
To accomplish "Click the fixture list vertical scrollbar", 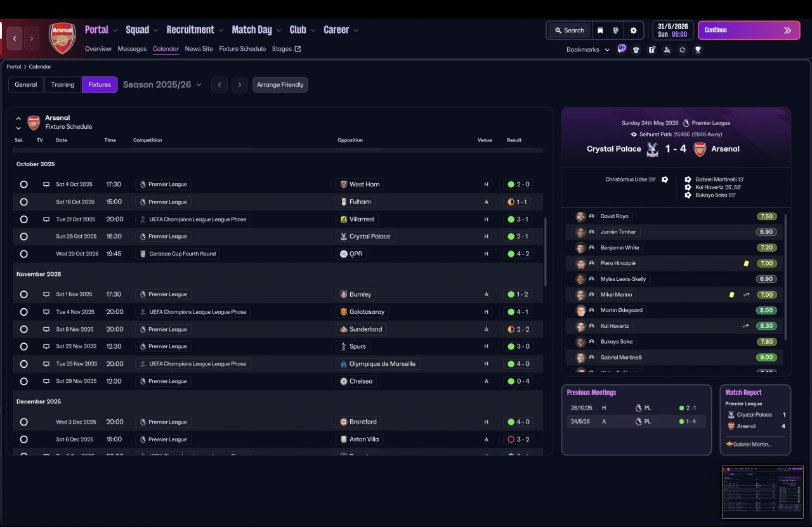I will (x=545, y=252).
